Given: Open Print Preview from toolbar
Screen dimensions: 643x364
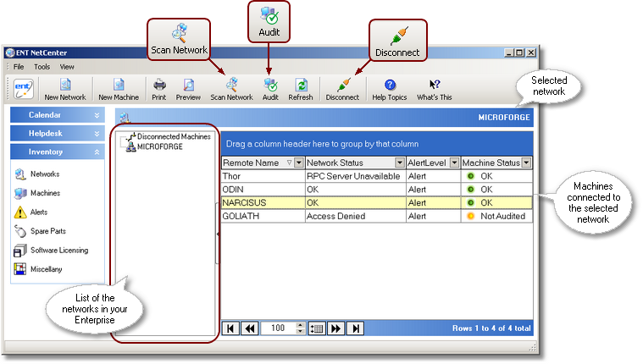Looking at the screenshot, I should pos(188,90).
